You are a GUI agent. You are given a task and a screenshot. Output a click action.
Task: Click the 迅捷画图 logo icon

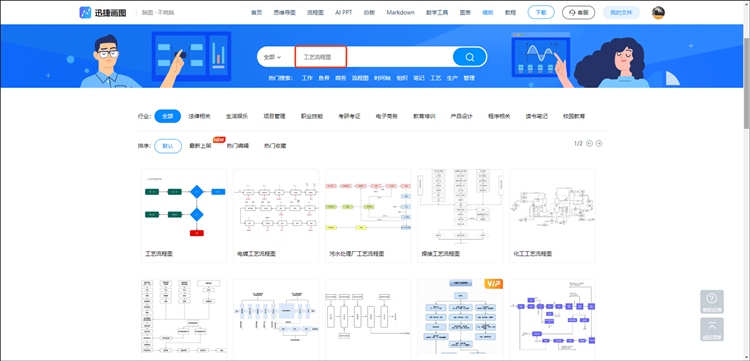coord(85,12)
